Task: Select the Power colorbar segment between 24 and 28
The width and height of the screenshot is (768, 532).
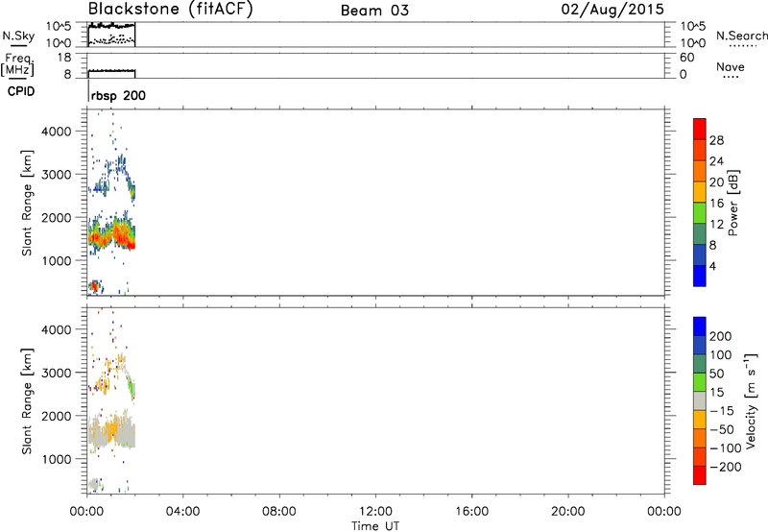Action: 700,150
